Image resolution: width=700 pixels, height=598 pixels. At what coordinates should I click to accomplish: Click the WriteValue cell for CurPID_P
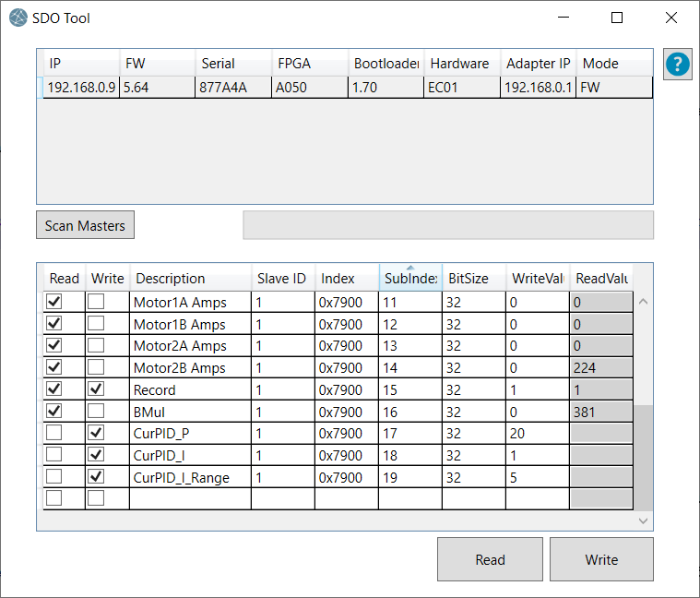click(x=537, y=434)
